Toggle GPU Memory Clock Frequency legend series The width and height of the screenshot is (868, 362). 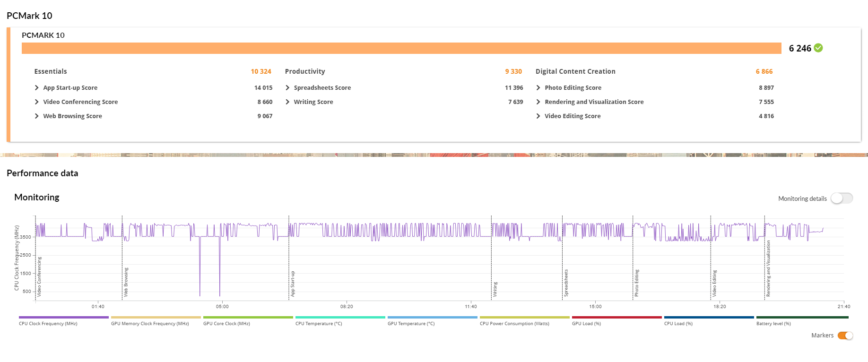click(156, 321)
